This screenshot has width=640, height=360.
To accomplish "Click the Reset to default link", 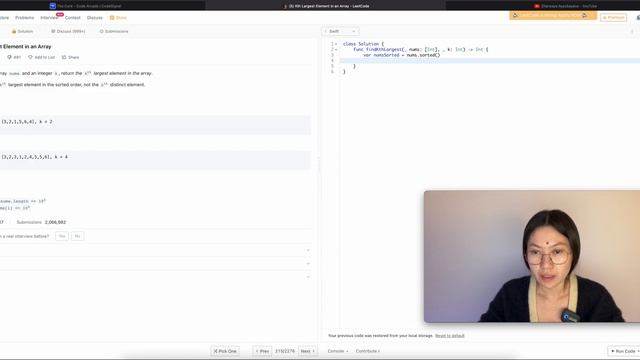I will coord(449,336).
